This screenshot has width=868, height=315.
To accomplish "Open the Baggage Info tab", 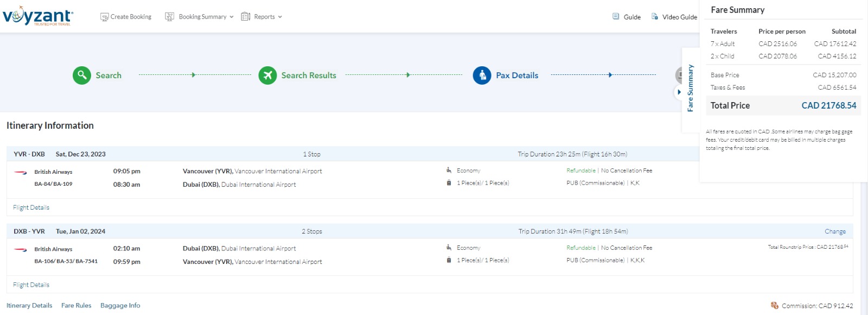I will [120, 305].
